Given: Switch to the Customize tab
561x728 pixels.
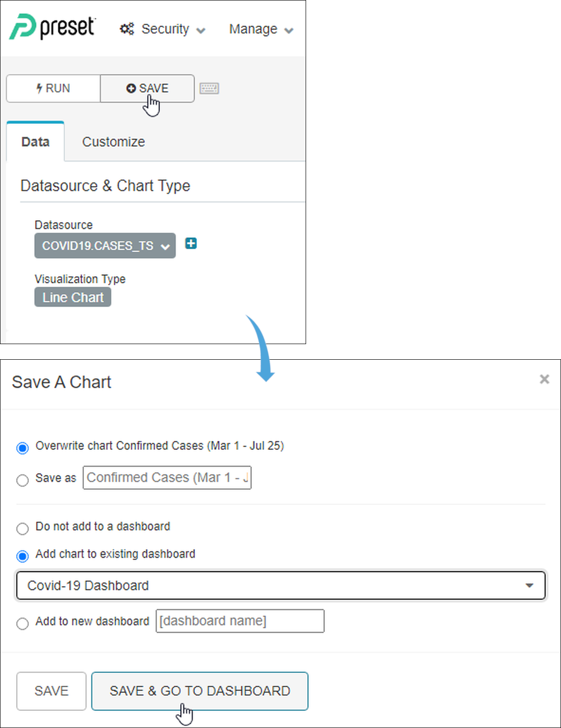Looking at the screenshot, I should [114, 142].
